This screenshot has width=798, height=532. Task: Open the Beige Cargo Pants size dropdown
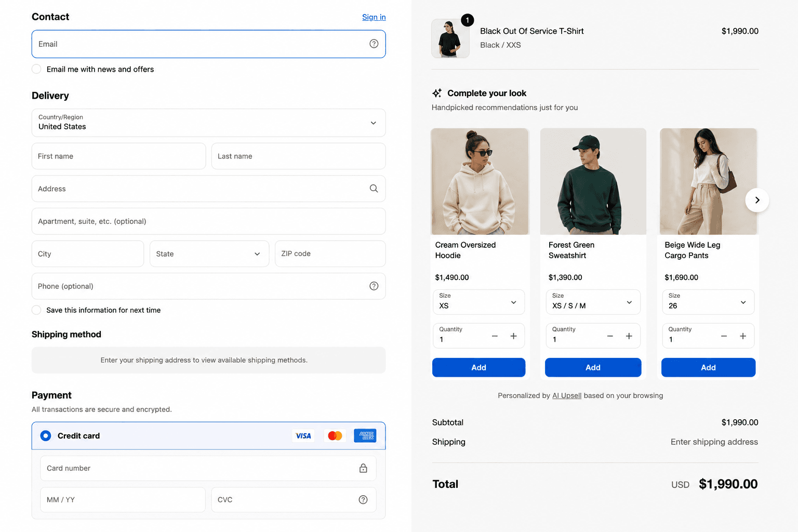pos(708,302)
